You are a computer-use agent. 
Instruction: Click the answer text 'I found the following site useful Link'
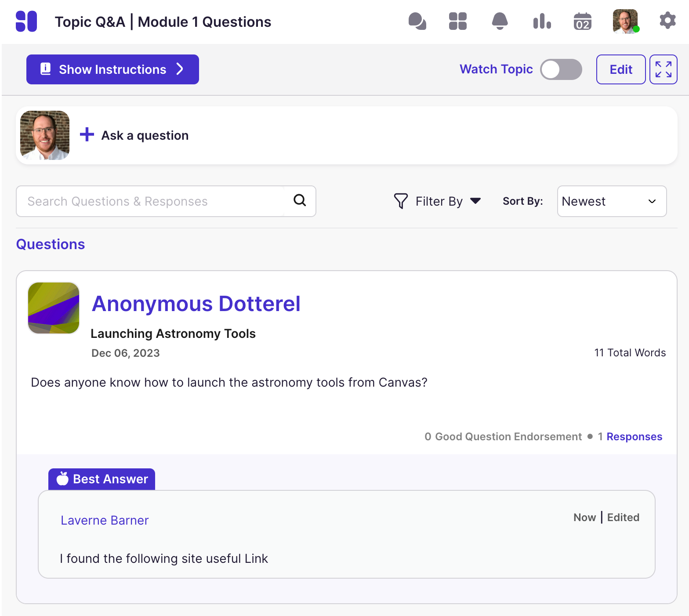pos(164,558)
